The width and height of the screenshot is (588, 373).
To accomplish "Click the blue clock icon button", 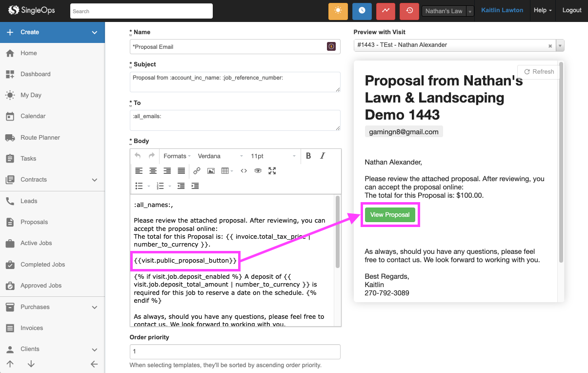I will [x=362, y=11].
